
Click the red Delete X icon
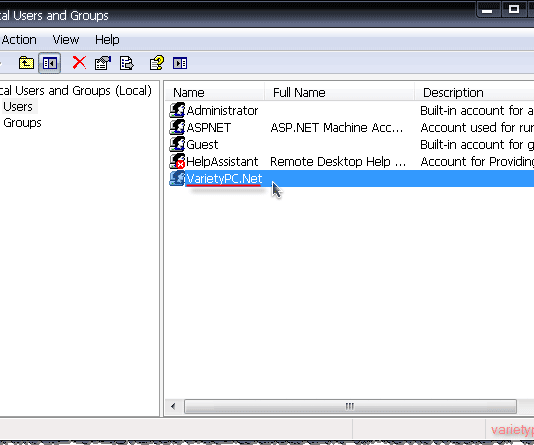point(79,63)
